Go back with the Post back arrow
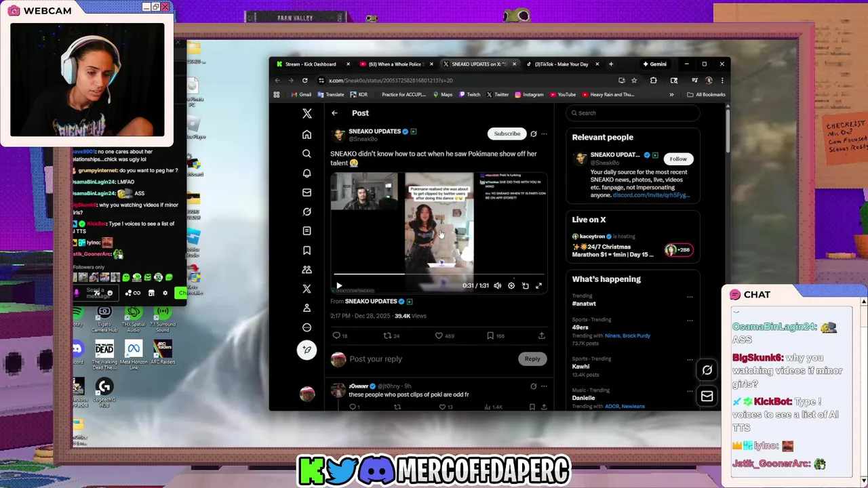This screenshot has height=488, width=868. click(x=334, y=113)
